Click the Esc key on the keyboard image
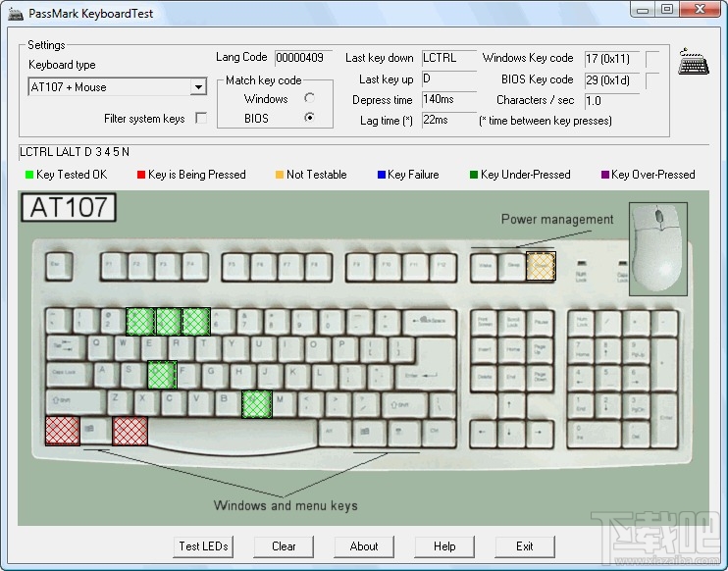The image size is (728, 571). coord(59,267)
